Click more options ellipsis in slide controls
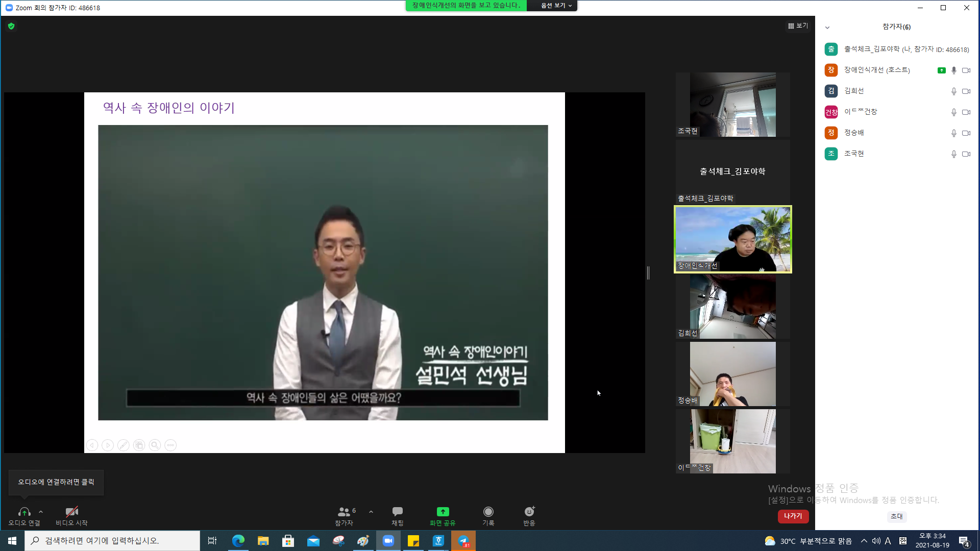 click(171, 445)
